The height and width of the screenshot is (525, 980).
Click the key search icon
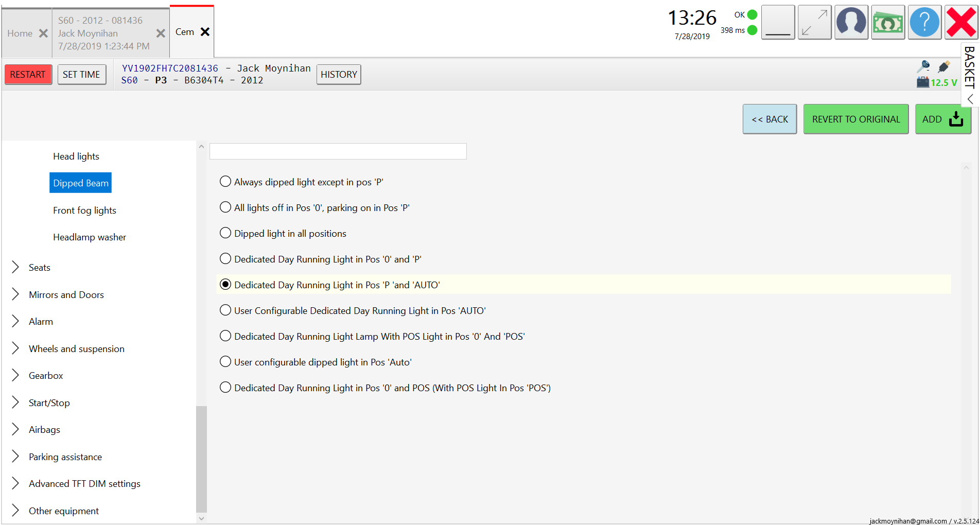click(923, 66)
